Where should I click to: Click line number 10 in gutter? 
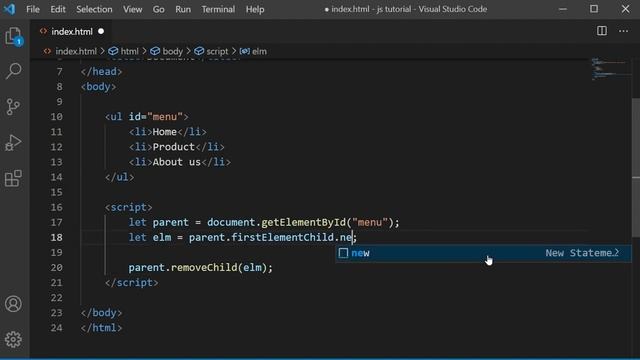click(57, 117)
